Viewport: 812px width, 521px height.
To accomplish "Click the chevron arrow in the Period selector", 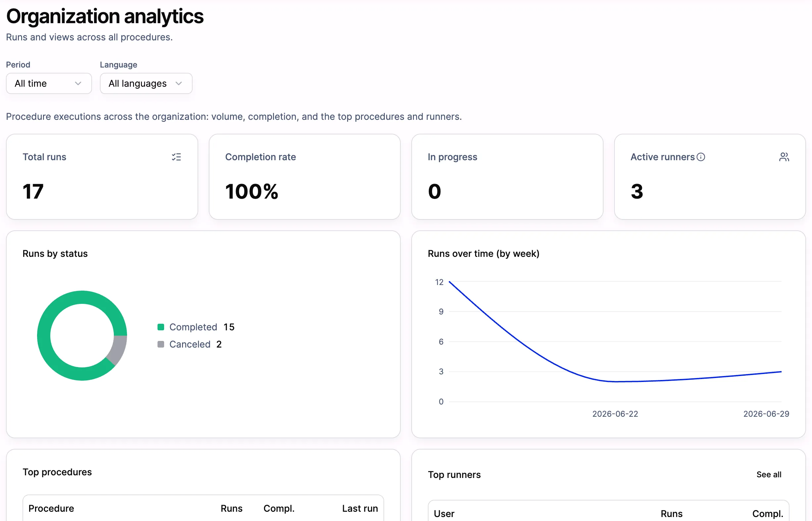I will pyautogui.click(x=78, y=83).
